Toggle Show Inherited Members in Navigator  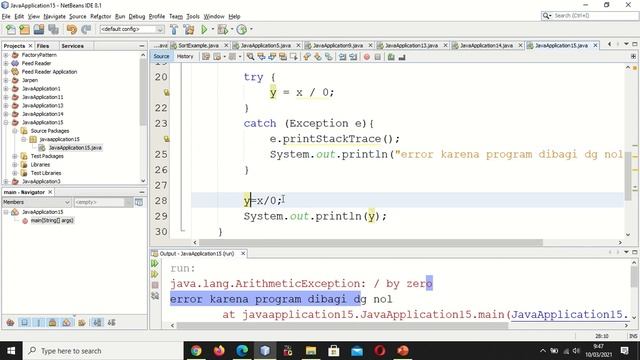pos(10,323)
